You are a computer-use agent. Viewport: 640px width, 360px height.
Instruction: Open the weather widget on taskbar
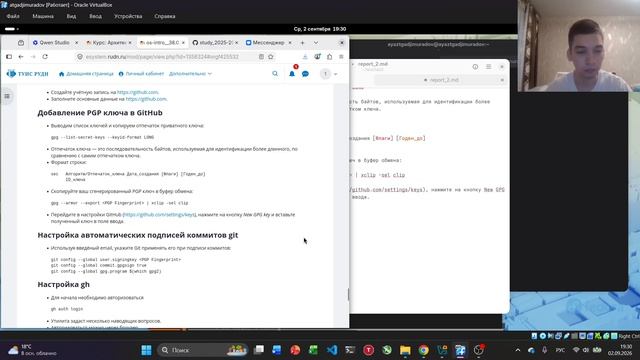32,350
